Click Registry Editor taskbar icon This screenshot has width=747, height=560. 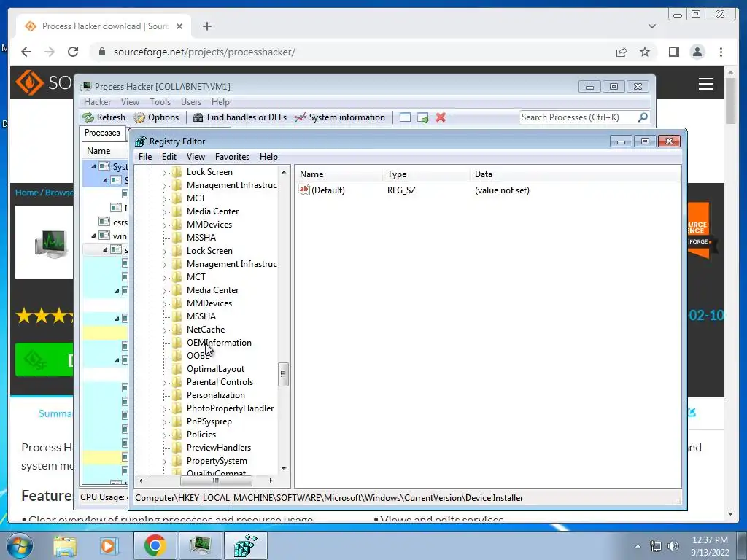click(246, 545)
